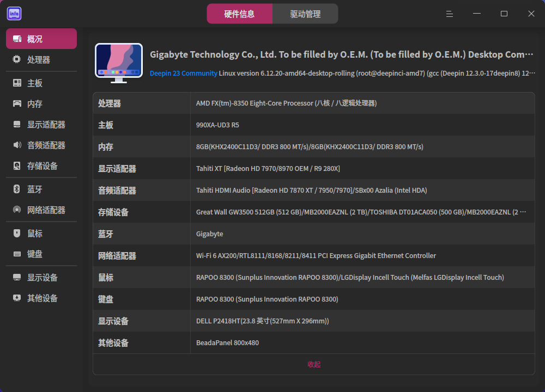Click the 内存 label in the table
The width and height of the screenshot is (545, 392).
pos(106,146)
